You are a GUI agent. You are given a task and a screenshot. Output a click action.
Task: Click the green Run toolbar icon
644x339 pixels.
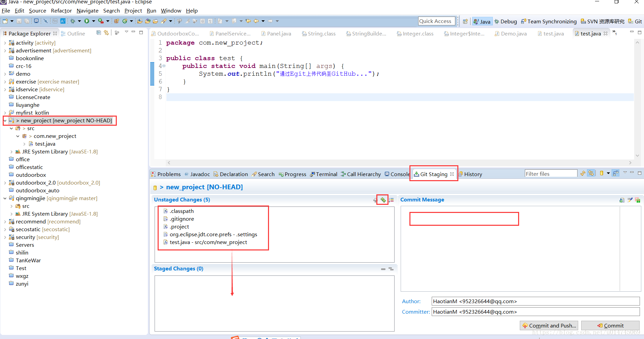click(x=87, y=21)
